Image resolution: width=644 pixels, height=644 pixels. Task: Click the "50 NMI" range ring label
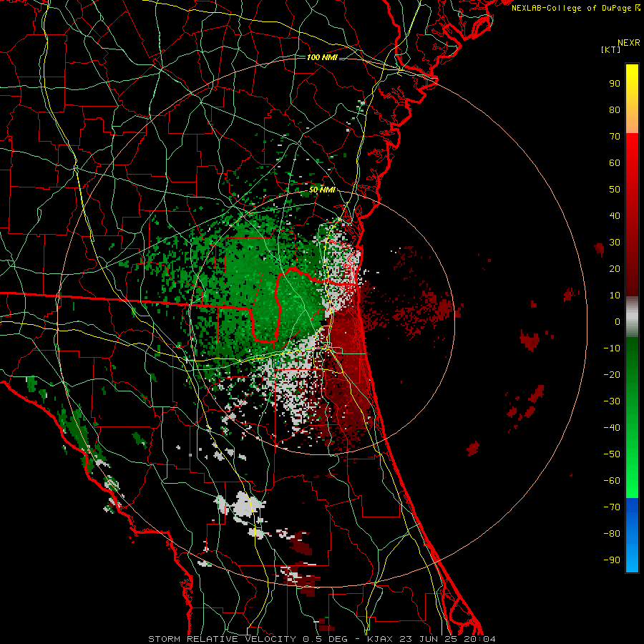coord(322,190)
